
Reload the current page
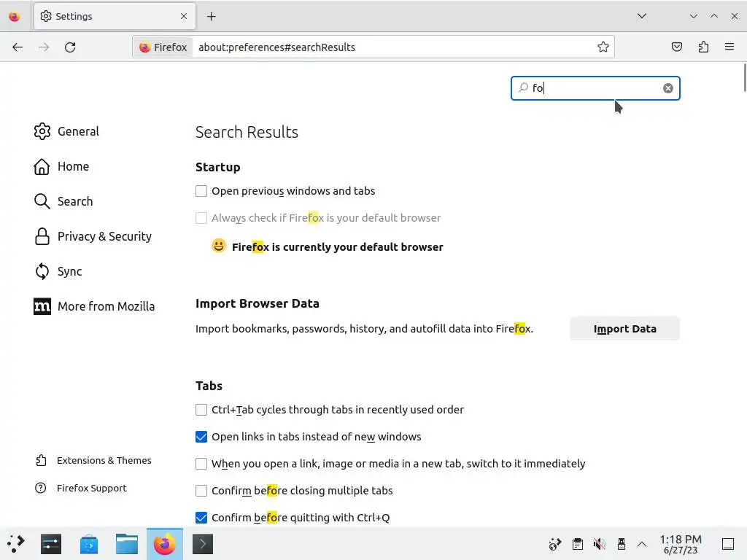coord(70,47)
